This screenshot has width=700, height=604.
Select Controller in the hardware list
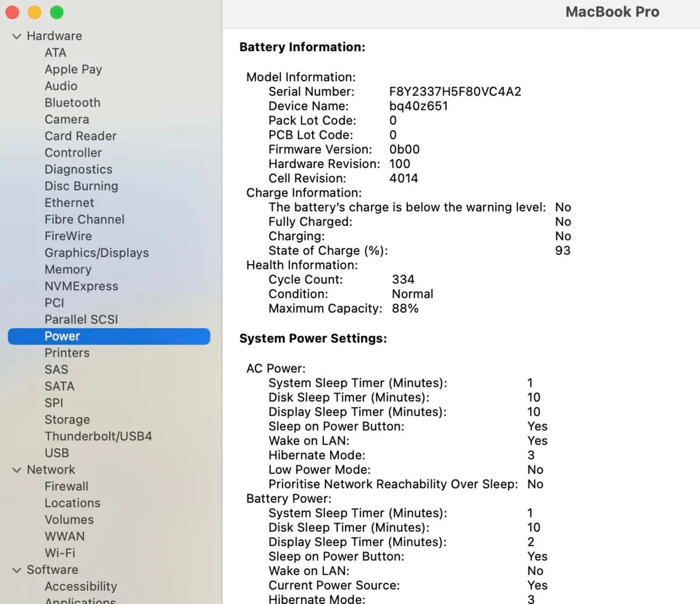[73, 153]
